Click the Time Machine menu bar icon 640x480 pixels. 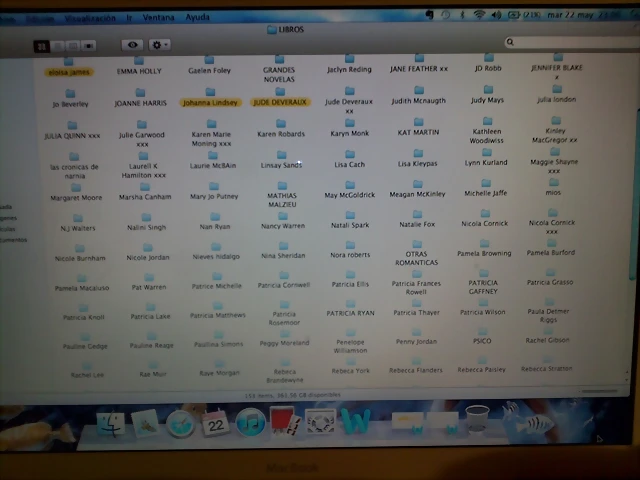click(446, 15)
